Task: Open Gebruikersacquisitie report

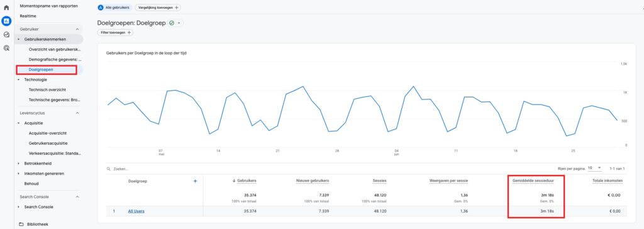Action: point(48,143)
